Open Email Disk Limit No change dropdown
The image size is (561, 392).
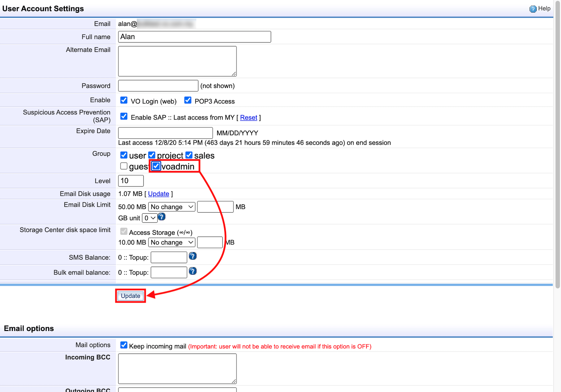pos(172,207)
